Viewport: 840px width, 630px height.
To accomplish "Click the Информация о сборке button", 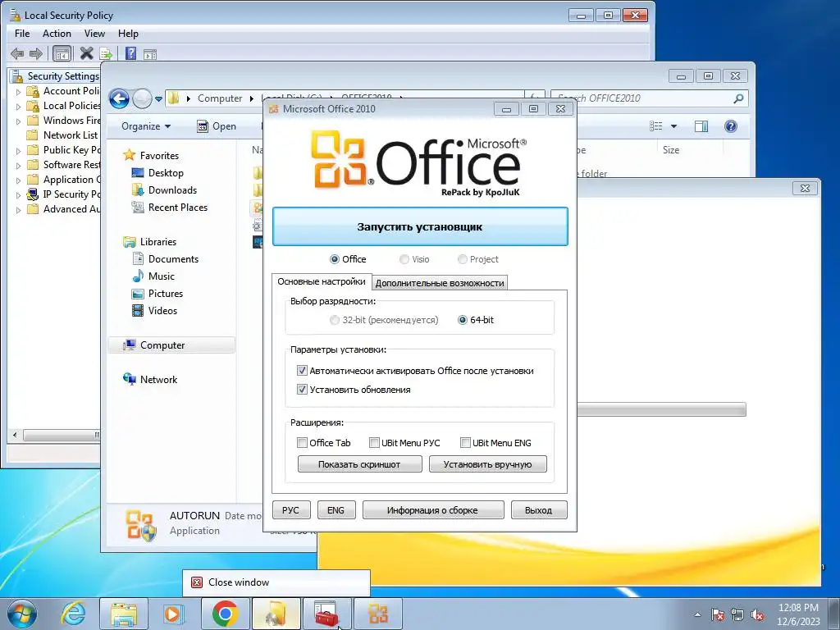I will [x=433, y=510].
